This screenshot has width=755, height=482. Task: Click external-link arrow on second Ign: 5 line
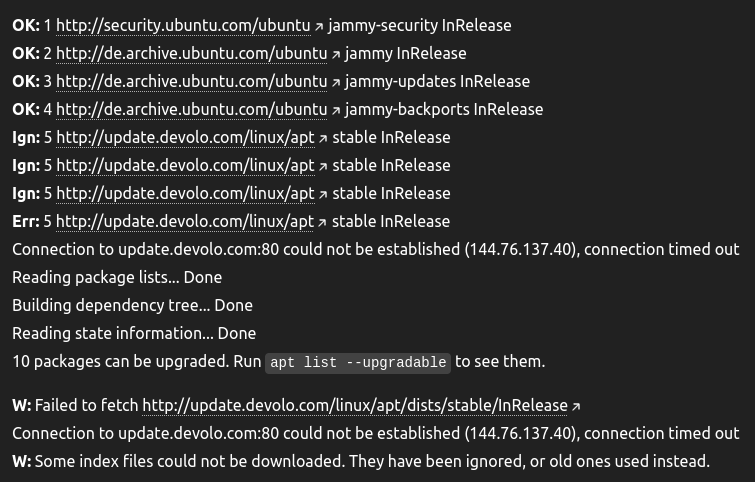pos(322,166)
